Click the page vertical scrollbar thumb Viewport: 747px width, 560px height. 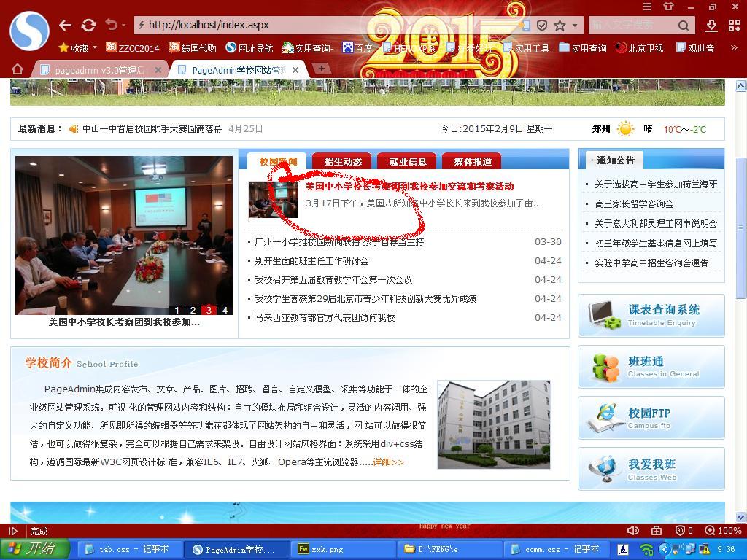(x=741, y=226)
